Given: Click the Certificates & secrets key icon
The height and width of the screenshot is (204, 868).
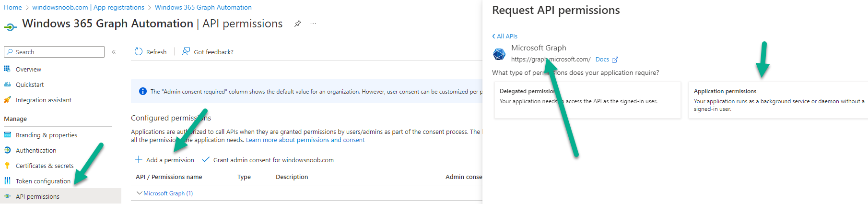Looking at the screenshot, I should pyautogui.click(x=7, y=166).
